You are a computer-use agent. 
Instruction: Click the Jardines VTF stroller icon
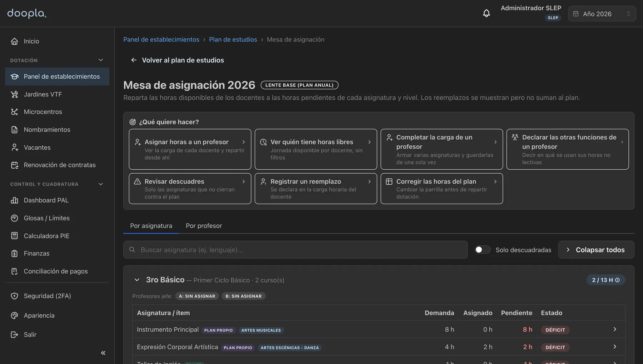[14, 94]
